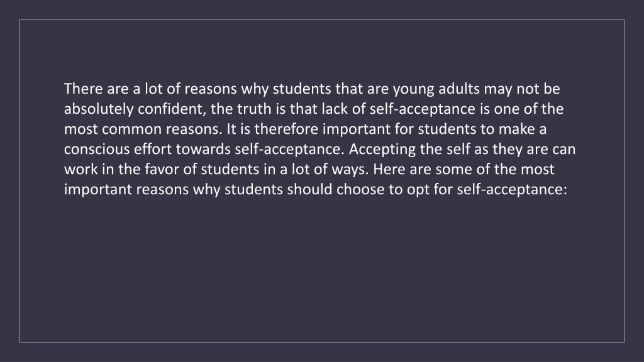The image size is (644, 362).
Task: Click the words "make a" ending the third line
Action: click(x=523, y=129)
